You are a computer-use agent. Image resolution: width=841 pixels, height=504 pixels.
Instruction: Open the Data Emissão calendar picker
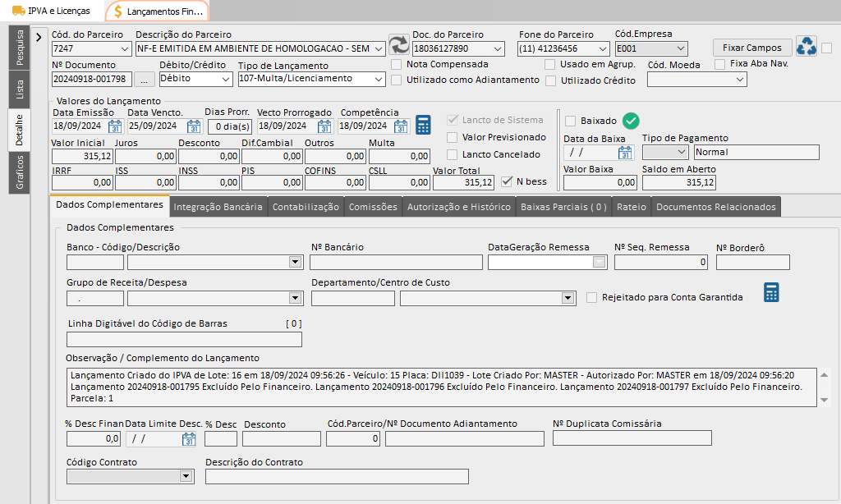pos(115,126)
